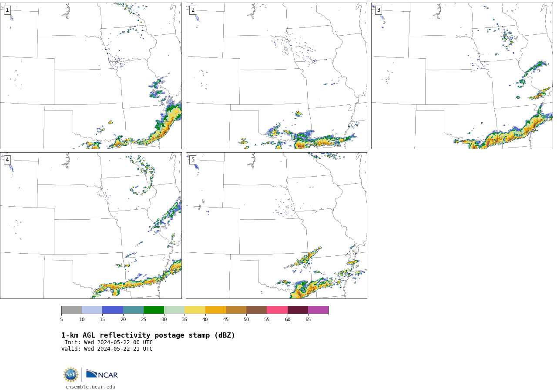
Task: Open the ensemble.ucar.edu link
Action: 91,387
